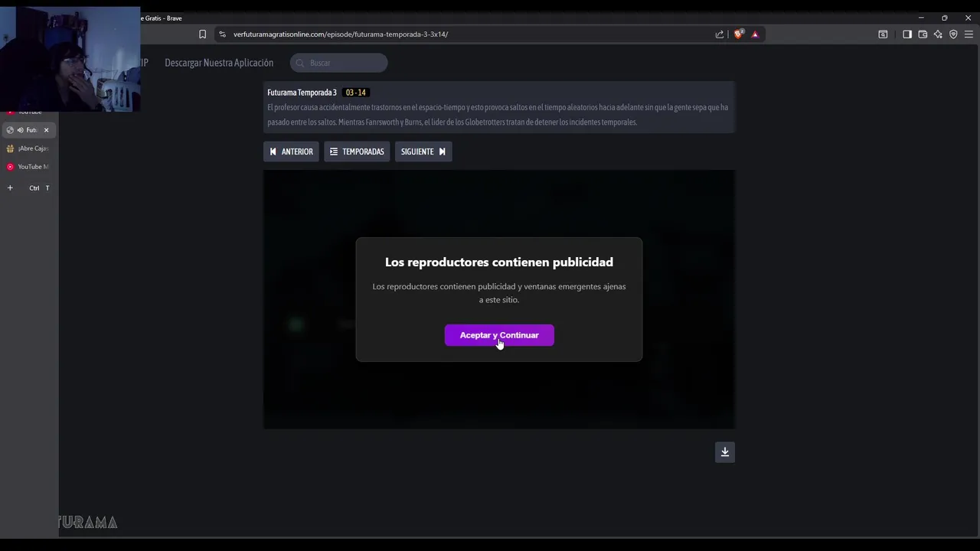
Task: Open the Brave Wallet icon
Action: [x=923, y=34]
